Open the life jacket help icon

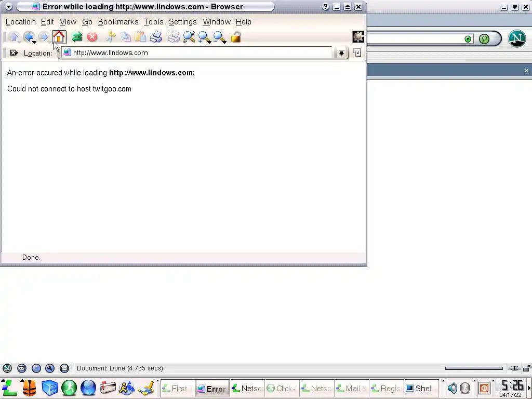click(29, 388)
